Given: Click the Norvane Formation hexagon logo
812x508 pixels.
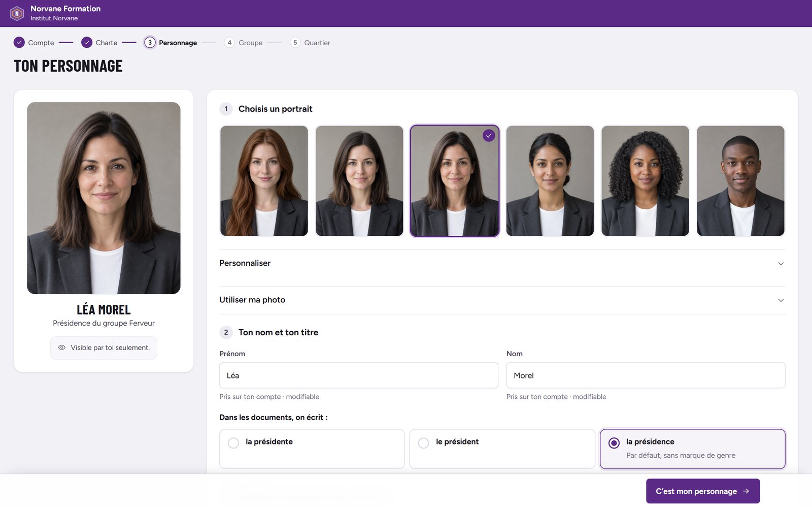Looking at the screenshot, I should pos(17,13).
